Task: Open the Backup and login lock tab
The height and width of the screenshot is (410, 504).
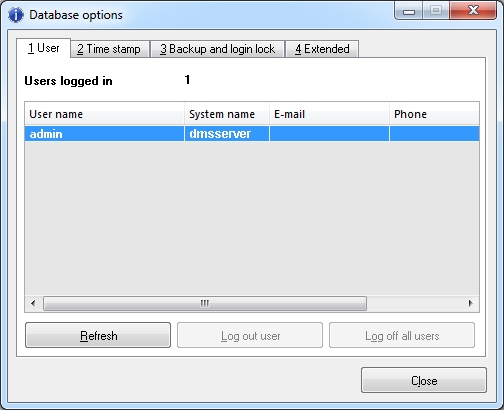Action: pyautogui.click(x=217, y=49)
